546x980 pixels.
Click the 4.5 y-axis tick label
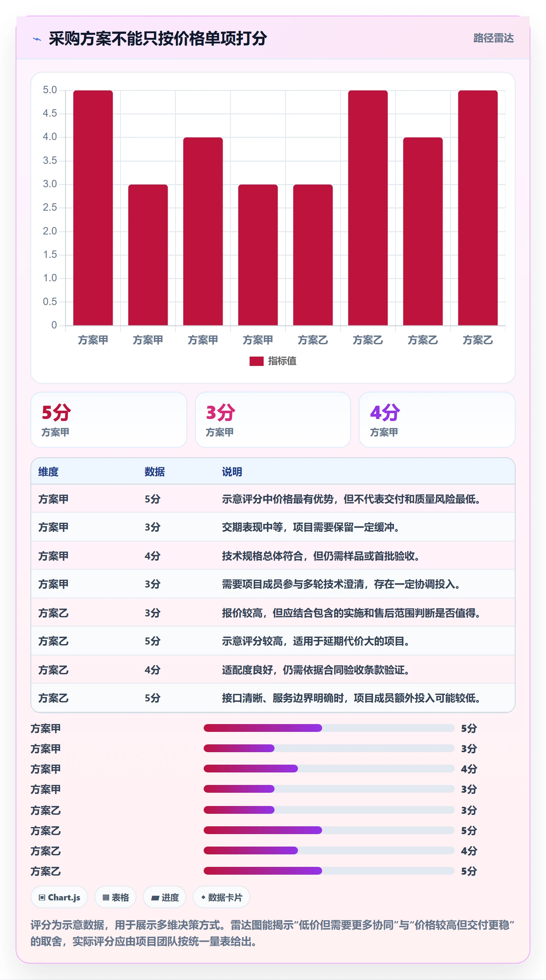tap(50, 114)
